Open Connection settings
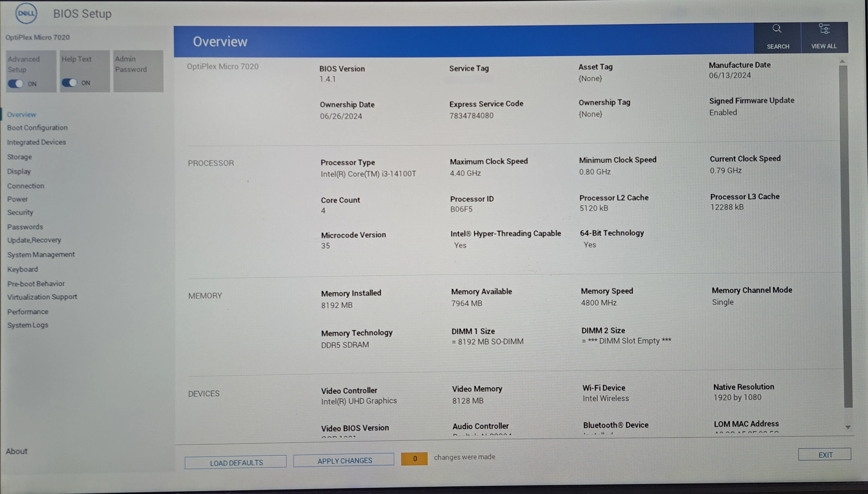Image resolution: width=868 pixels, height=494 pixels. click(x=26, y=186)
